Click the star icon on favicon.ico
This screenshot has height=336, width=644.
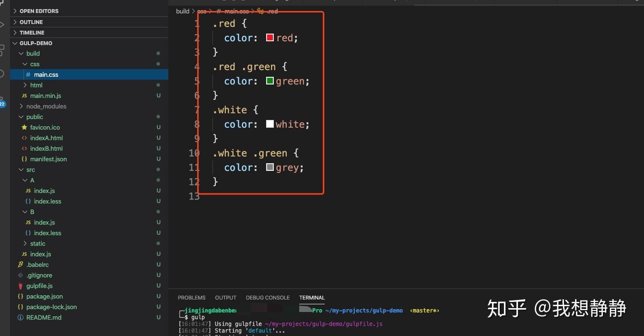[24, 127]
